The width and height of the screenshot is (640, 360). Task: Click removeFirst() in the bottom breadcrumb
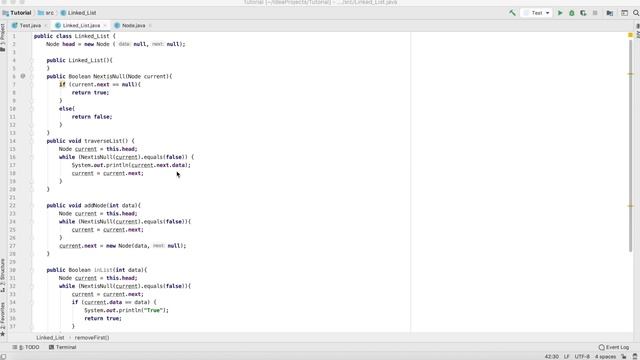point(92,338)
